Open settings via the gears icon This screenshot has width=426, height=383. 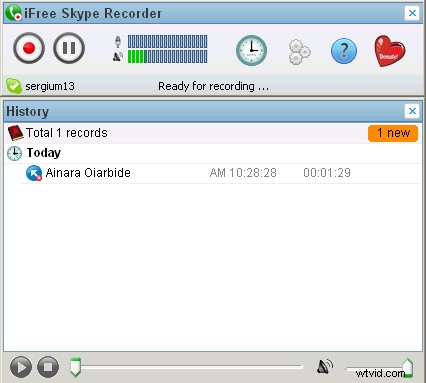point(299,51)
